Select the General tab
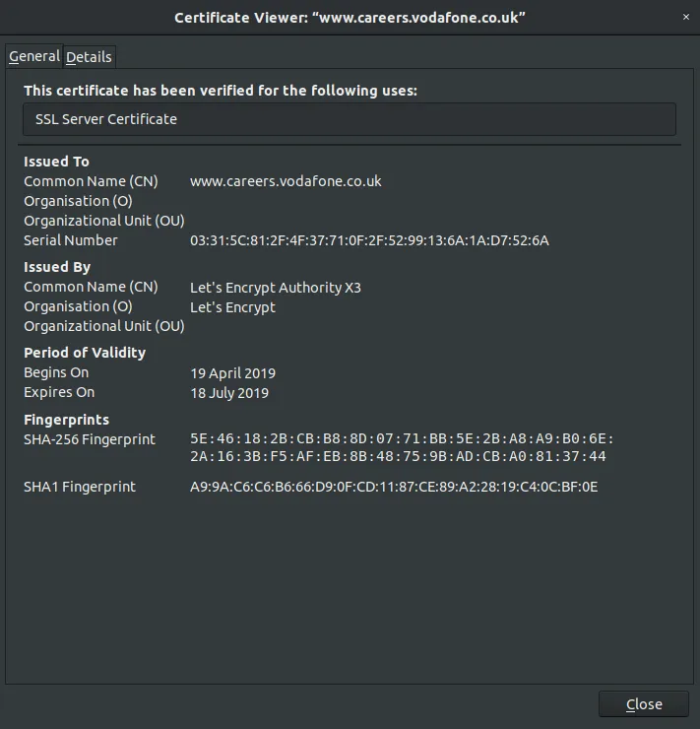 (x=33, y=56)
